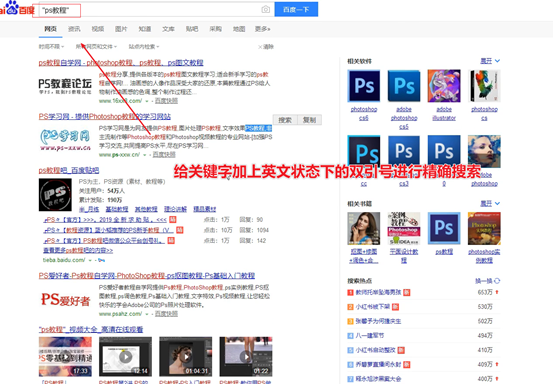Click the painted woman face software icon
Viewport: 553px width, 384px height.
484,151
